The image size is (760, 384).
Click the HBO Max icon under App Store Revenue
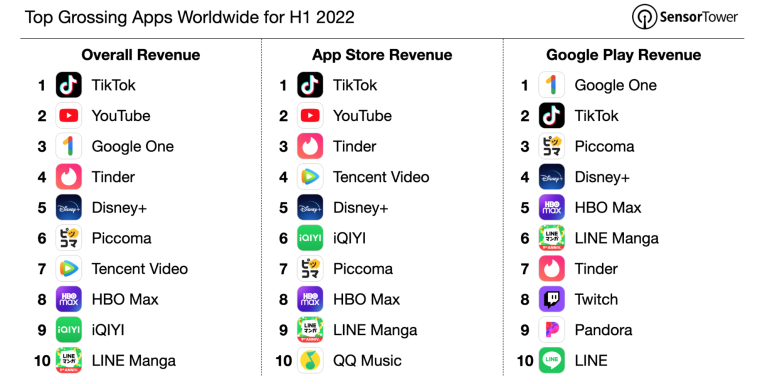(310, 299)
